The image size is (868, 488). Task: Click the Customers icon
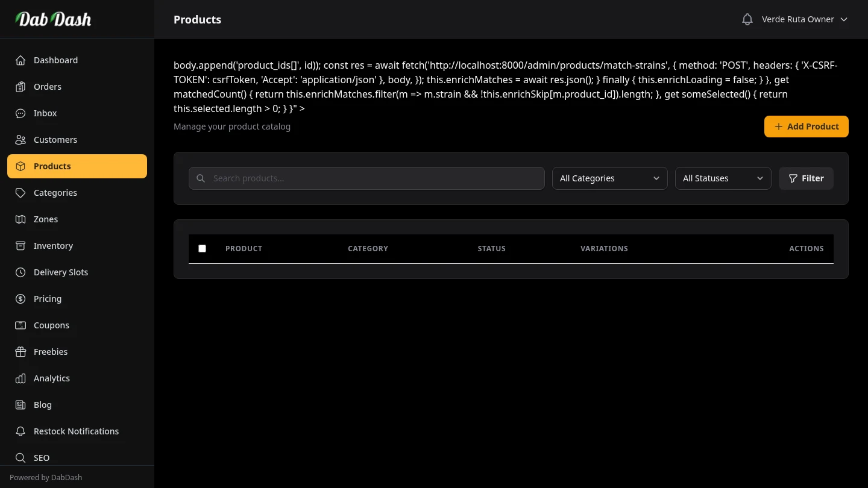point(20,140)
